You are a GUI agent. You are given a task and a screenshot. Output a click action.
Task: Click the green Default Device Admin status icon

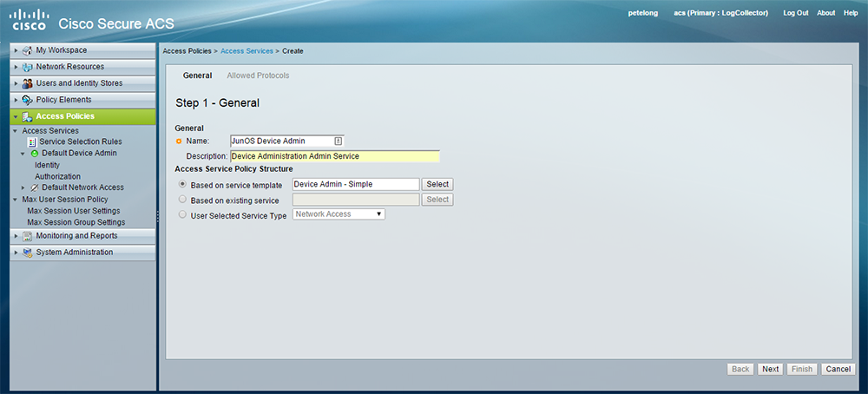(x=35, y=154)
